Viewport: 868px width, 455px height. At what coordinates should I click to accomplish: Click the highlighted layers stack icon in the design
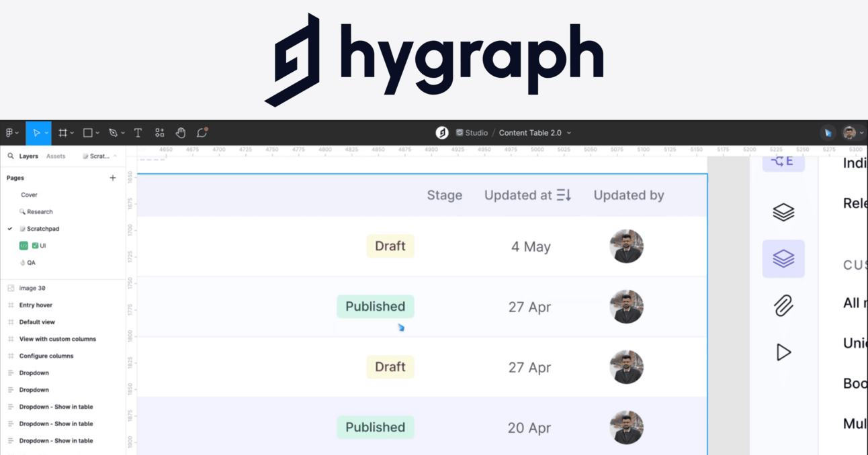[x=783, y=258]
